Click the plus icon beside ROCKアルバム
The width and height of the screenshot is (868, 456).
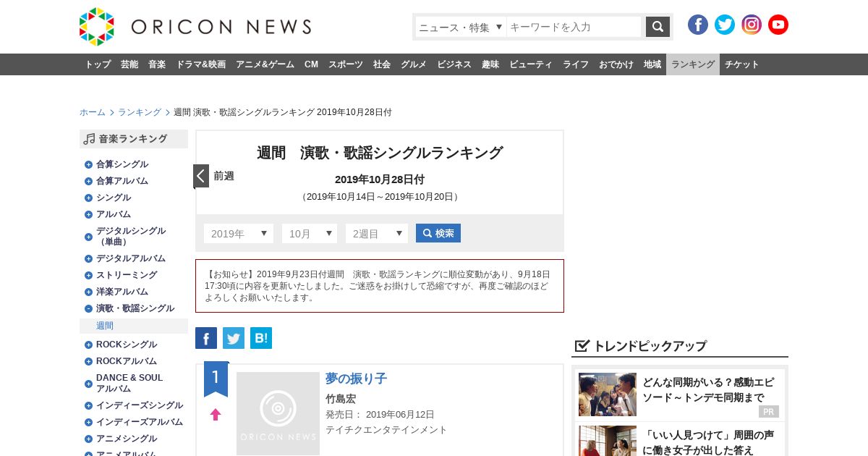click(x=88, y=361)
